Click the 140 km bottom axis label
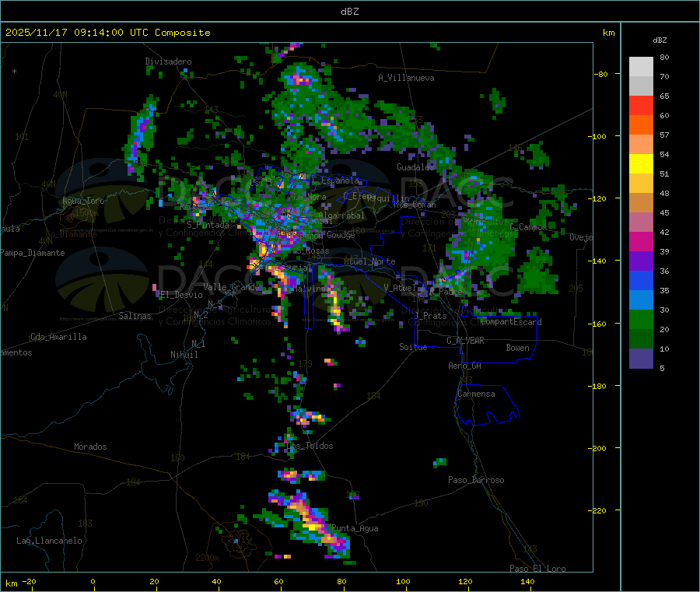 click(x=527, y=582)
